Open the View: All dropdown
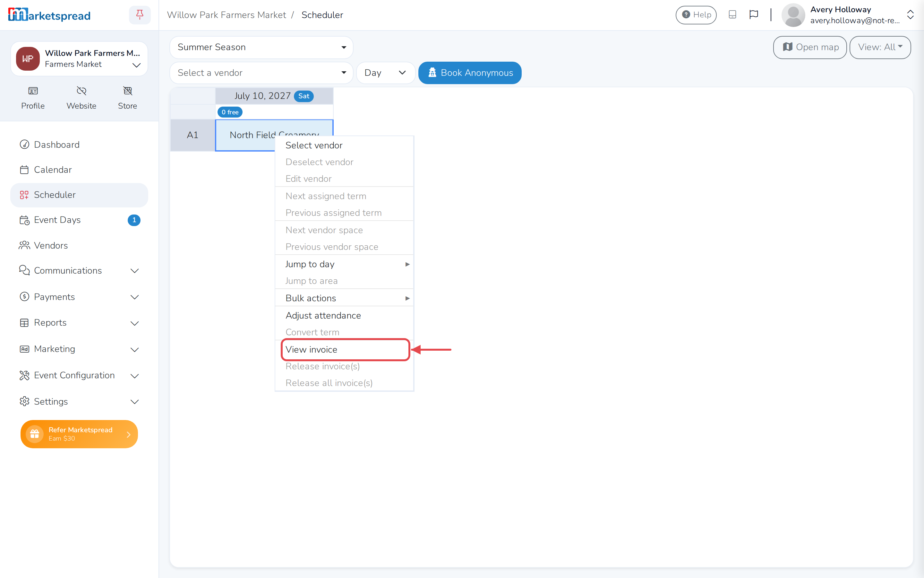 880,48
